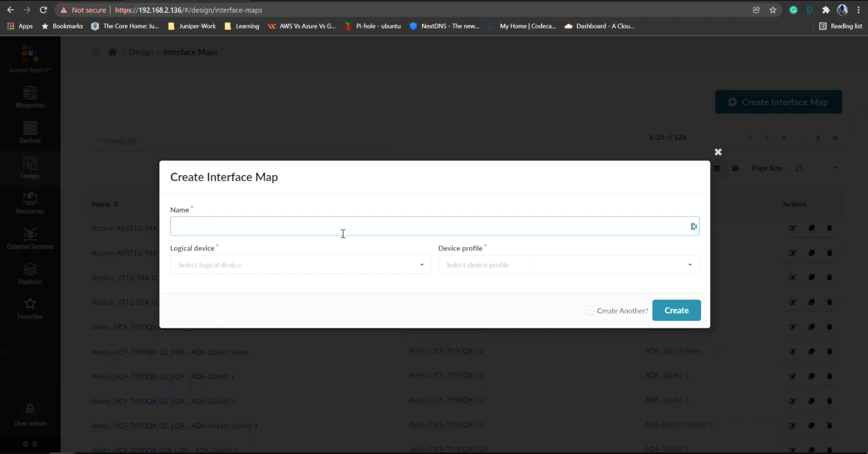Viewport: 868px width, 454px height.
Task: Delete the AOS-32x10-Spine interface map row
Action: point(829,352)
